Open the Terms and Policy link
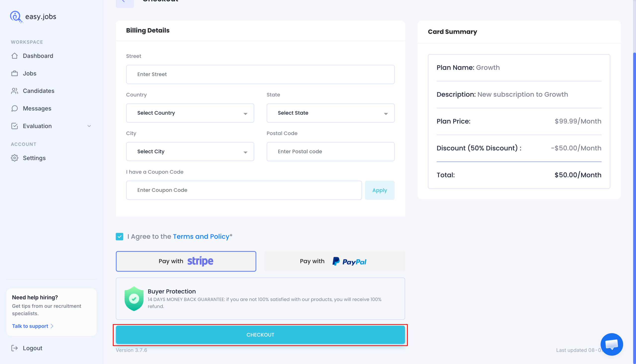This screenshot has height=364, width=636. (201, 236)
